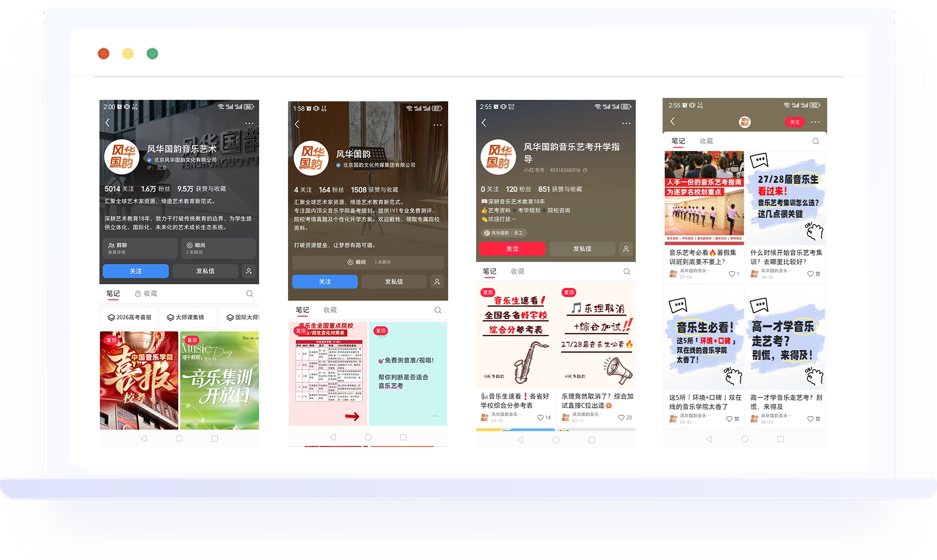Like the 音乐艺考必看 暑假集训班 note
Screen dimensions: 937x560
click(732, 274)
